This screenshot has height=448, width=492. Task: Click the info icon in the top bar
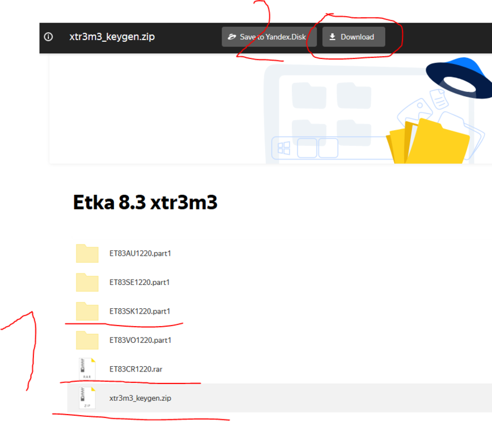tap(49, 37)
